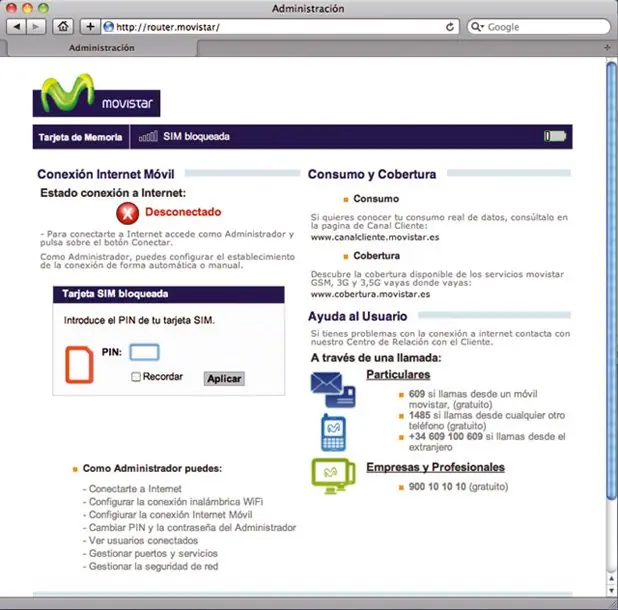
Task: Click the browser forward arrow button
Action: click(x=36, y=27)
